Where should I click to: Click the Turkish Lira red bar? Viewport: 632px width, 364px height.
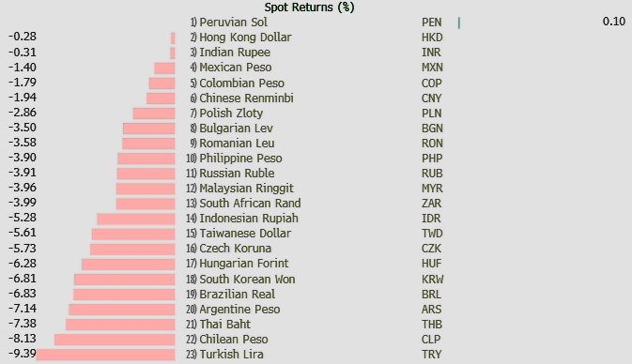tap(105, 355)
